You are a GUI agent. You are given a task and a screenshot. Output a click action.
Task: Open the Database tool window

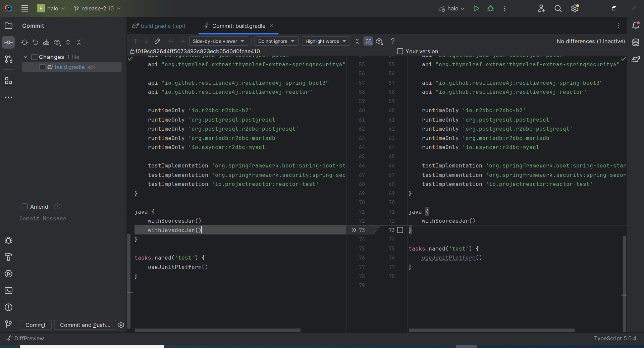(x=636, y=43)
